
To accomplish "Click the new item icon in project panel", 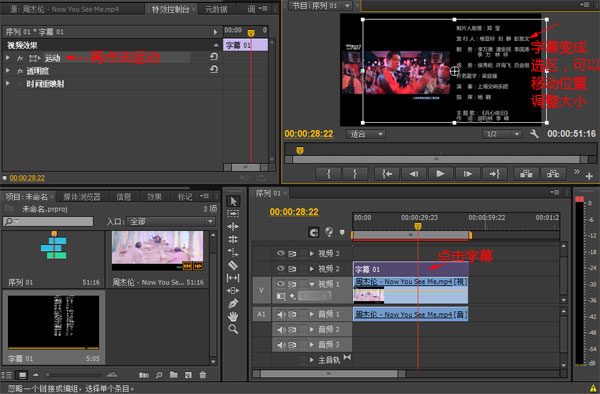I will coord(188,375).
